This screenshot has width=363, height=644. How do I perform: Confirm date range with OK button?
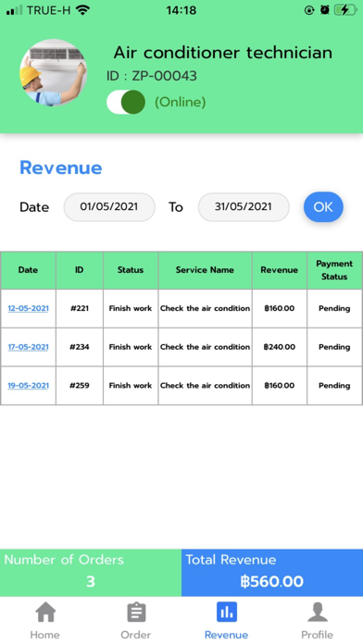(x=323, y=207)
